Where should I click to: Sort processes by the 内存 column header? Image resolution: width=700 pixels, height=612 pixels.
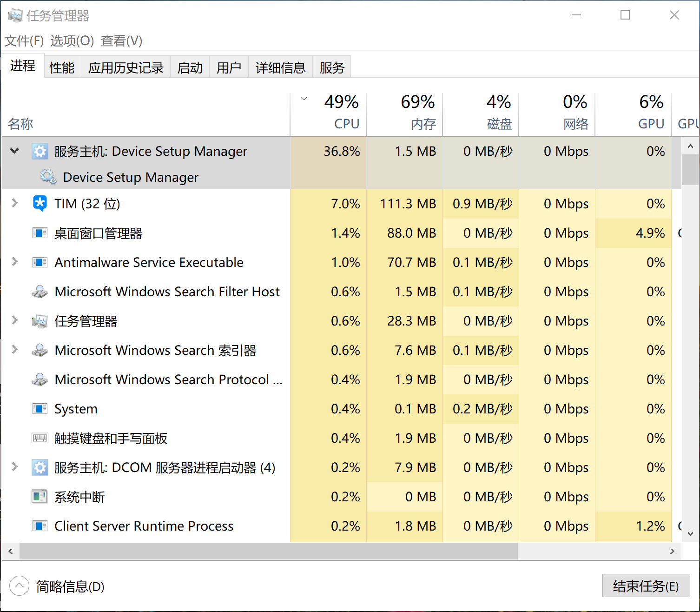404,114
